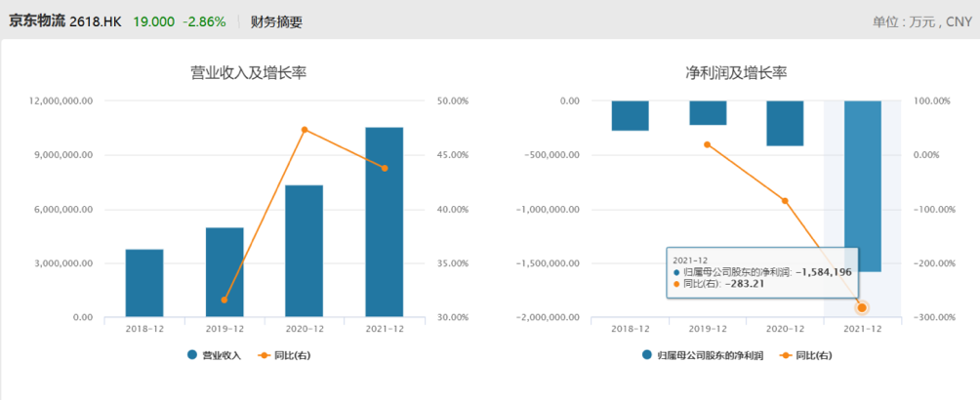This screenshot has height=400, width=980.
Task: Select the 2018-12 revenue bar
Action: point(144,283)
